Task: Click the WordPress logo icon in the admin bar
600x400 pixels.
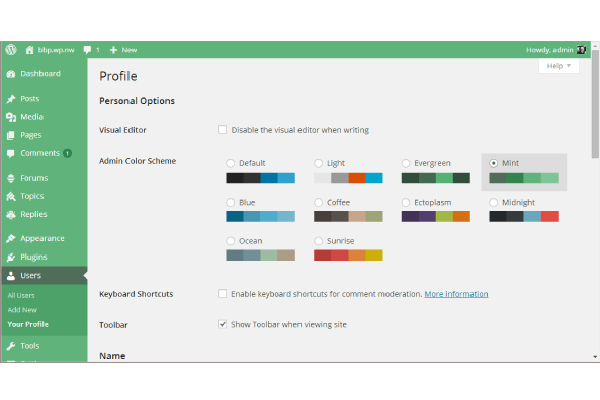Action: pos(10,49)
